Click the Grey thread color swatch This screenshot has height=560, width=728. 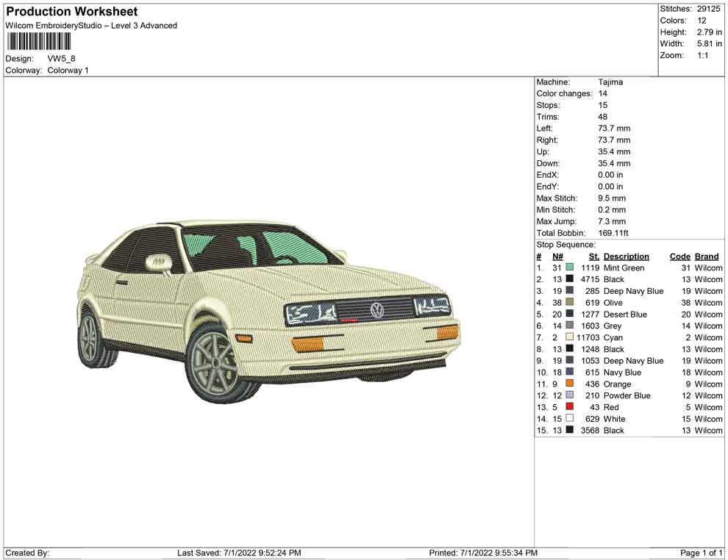coord(569,326)
